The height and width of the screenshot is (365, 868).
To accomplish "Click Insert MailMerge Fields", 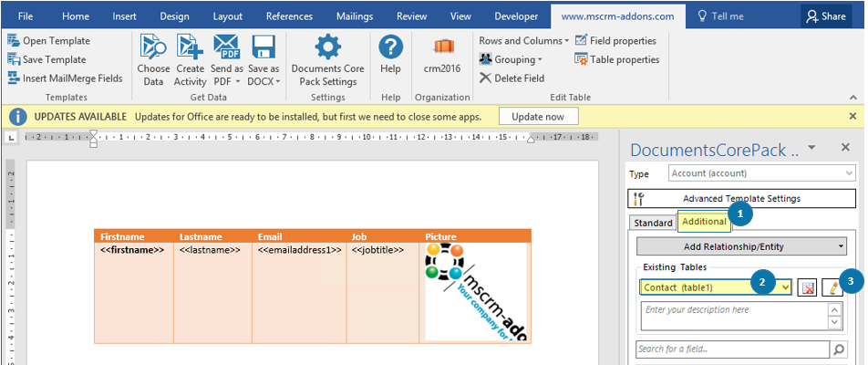I will point(66,78).
